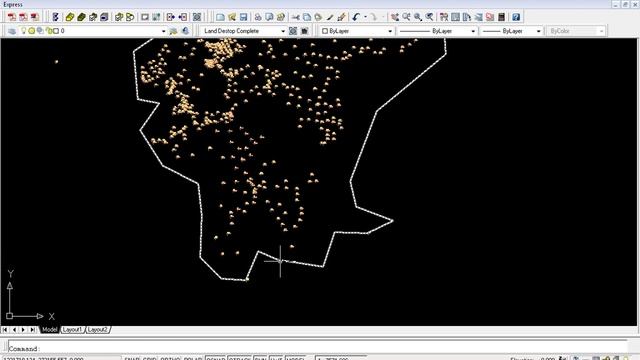This screenshot has height=360, width=640.
Task: Go to next layout tab arrow
Action: (x=23, y=329)
